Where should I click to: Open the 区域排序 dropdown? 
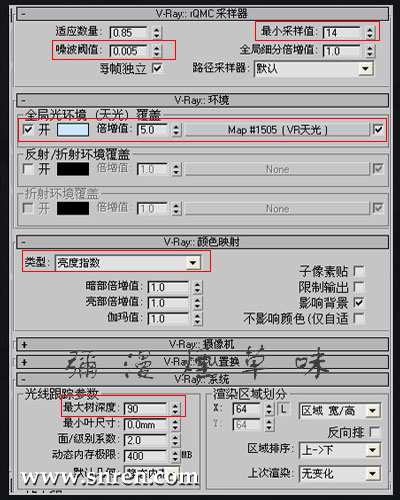click(x=339, y=450)
